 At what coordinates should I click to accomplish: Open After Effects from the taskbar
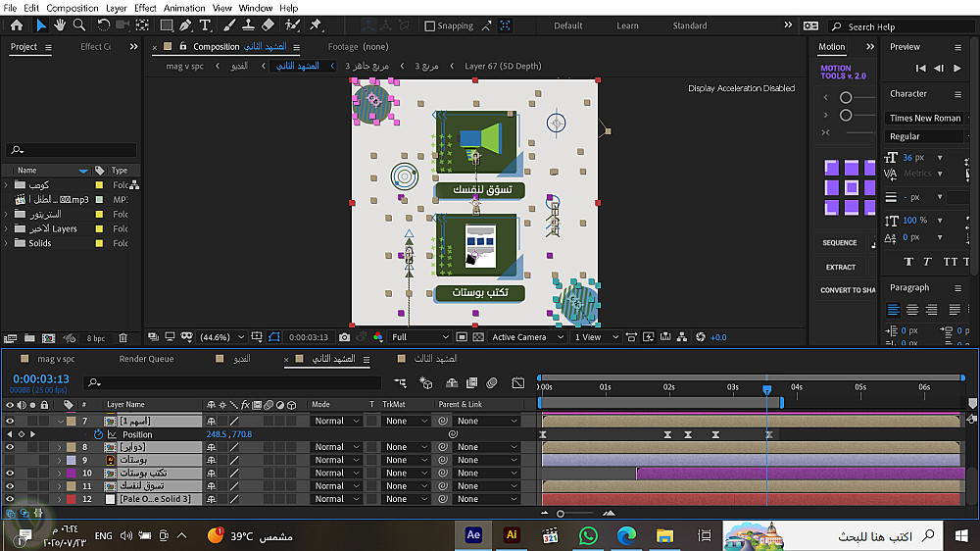(473, 535)
